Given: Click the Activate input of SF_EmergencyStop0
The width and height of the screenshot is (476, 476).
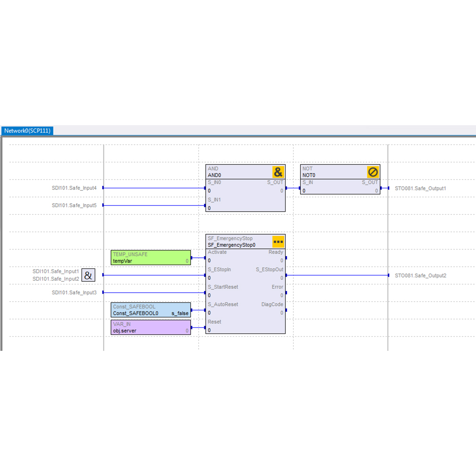Looking at the screenshot, I should tap(217, 252).
